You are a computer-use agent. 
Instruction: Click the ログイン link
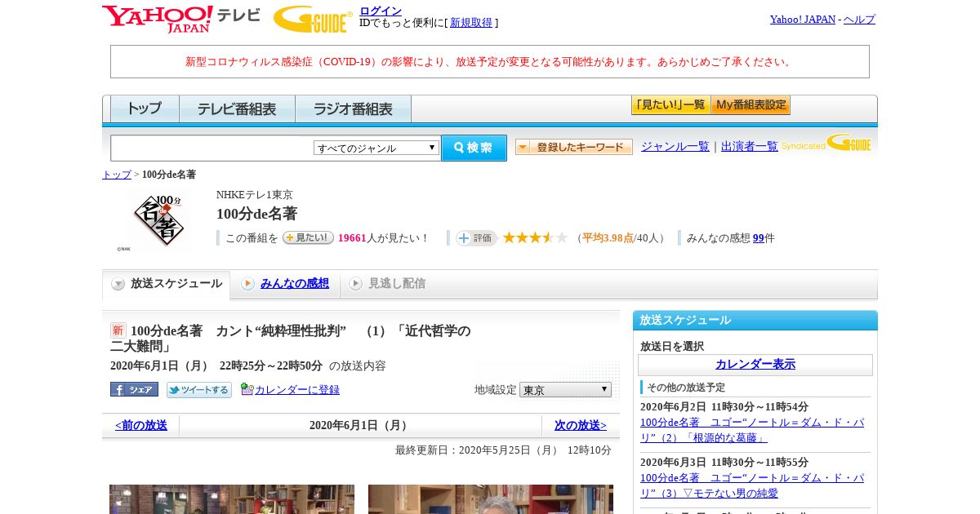381,11
